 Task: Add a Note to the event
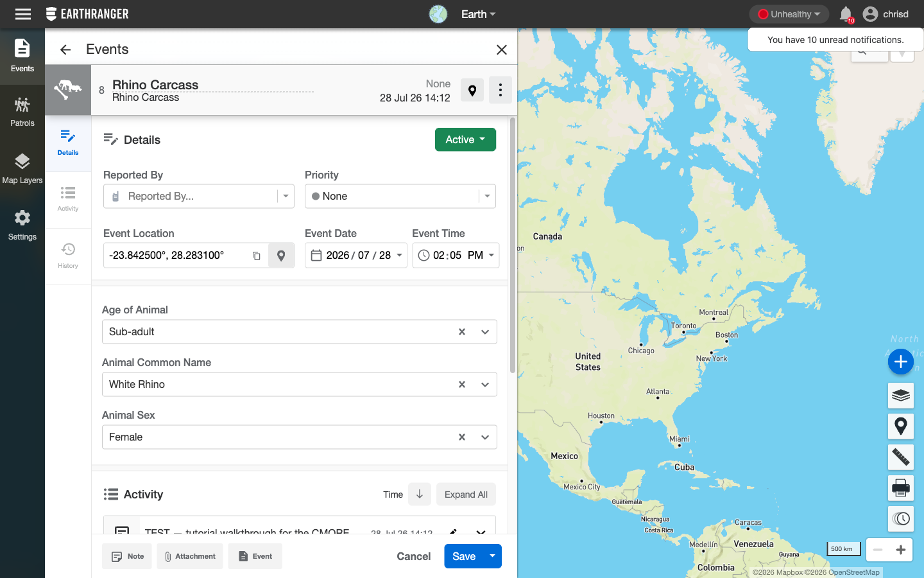point(127,556)
